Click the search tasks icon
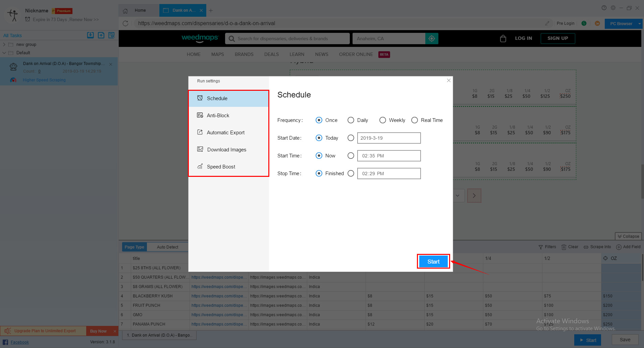This screenshot has height=348, width=644. pyautogui.click(x=111, y=35)
